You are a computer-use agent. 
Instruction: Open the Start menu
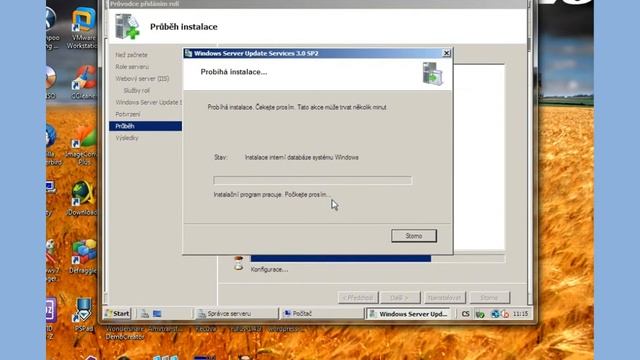(117, 313)
